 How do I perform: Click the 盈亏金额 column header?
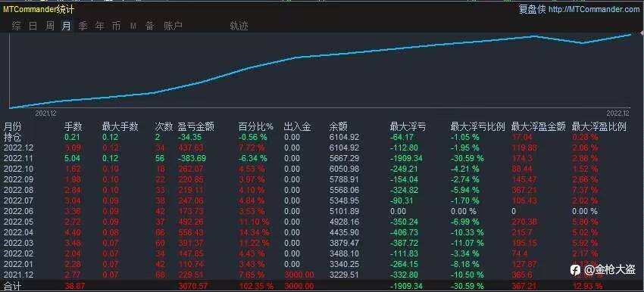point(196,127)
